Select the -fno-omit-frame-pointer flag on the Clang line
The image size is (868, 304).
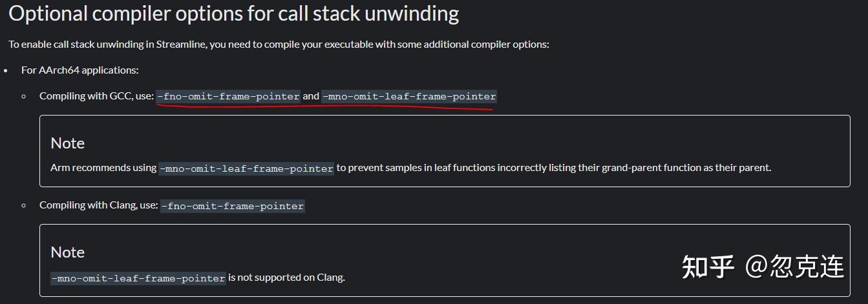tap(233, 206)
